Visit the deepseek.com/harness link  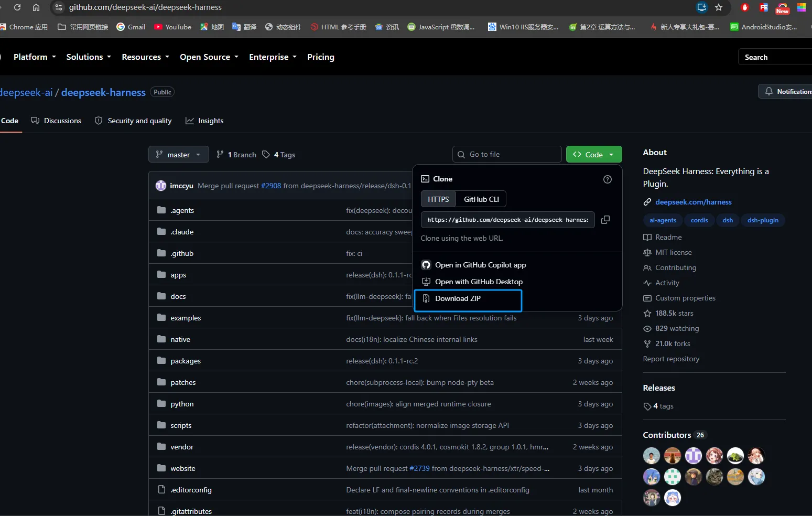(694, 202)
